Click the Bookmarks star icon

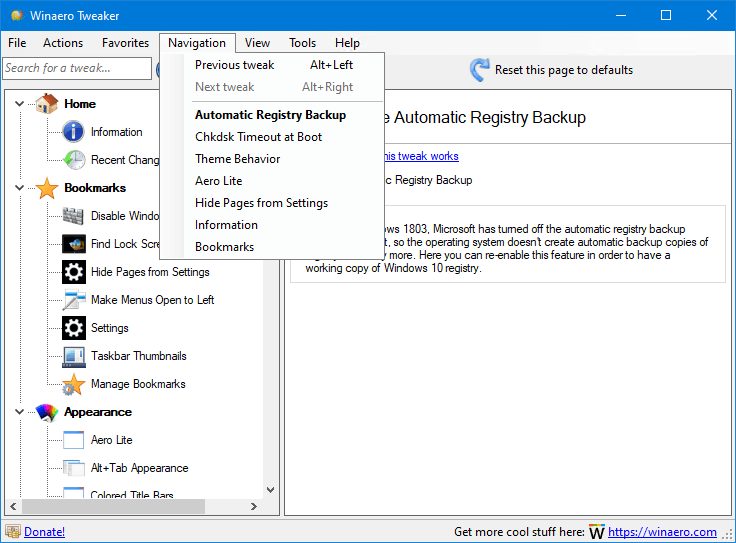pos(47,188)
